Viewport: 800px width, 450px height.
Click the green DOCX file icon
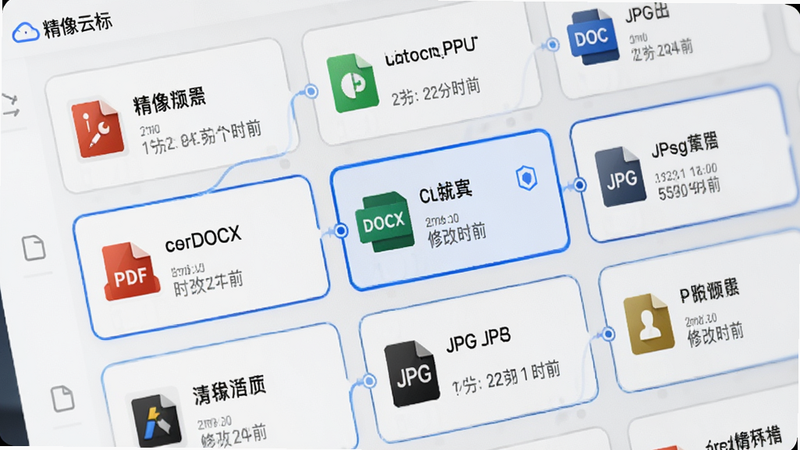click(385, 221)
